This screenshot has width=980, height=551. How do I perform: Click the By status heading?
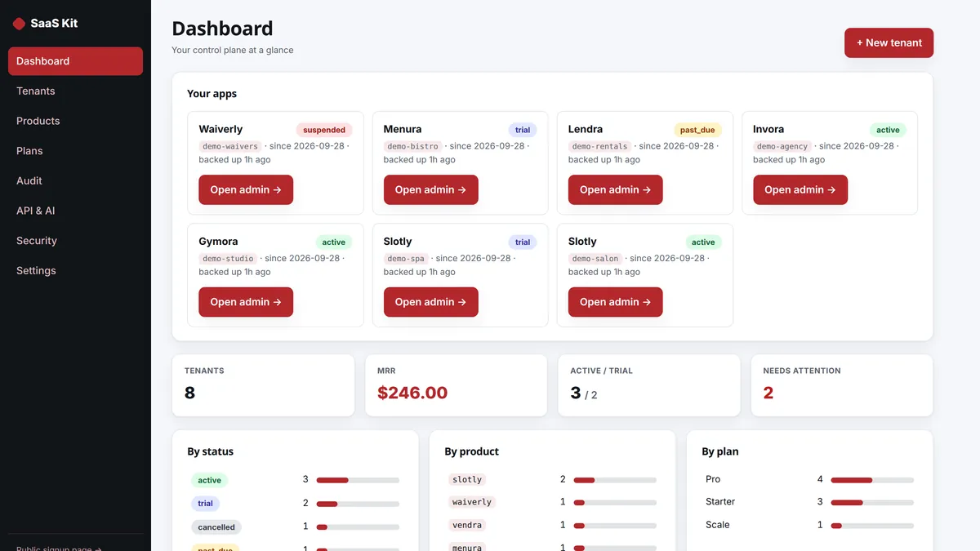coord(210,451)
